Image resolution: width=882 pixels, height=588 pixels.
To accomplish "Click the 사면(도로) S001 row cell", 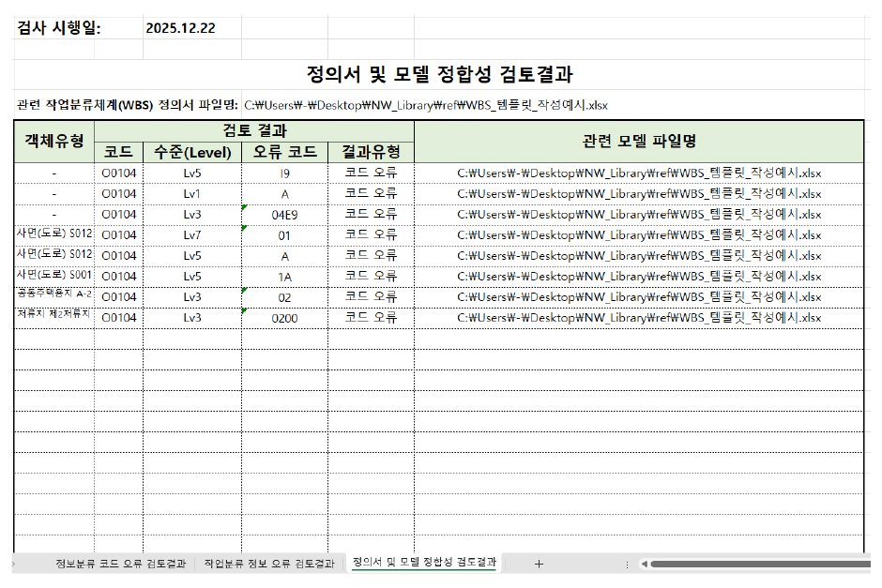I will tap(52, 274).
